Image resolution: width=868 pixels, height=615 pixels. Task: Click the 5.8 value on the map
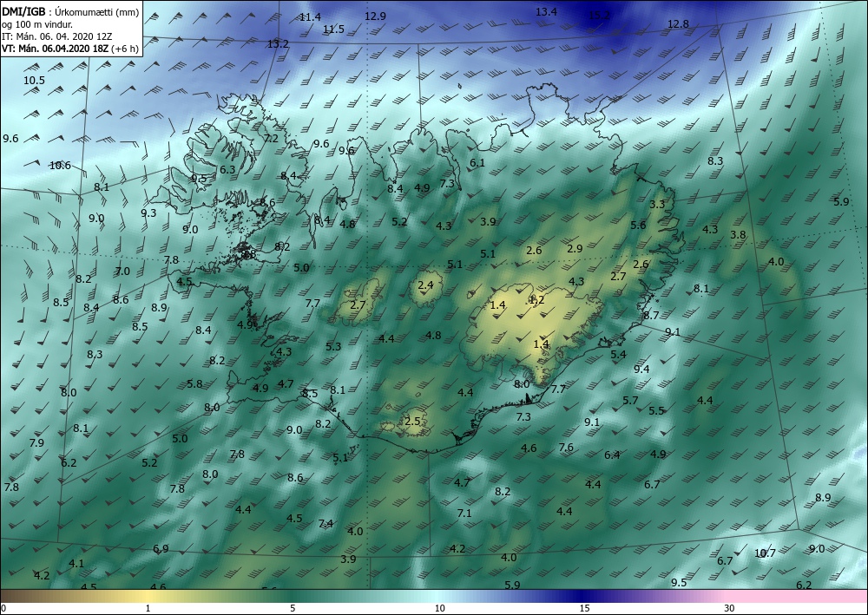pos(194,383)
